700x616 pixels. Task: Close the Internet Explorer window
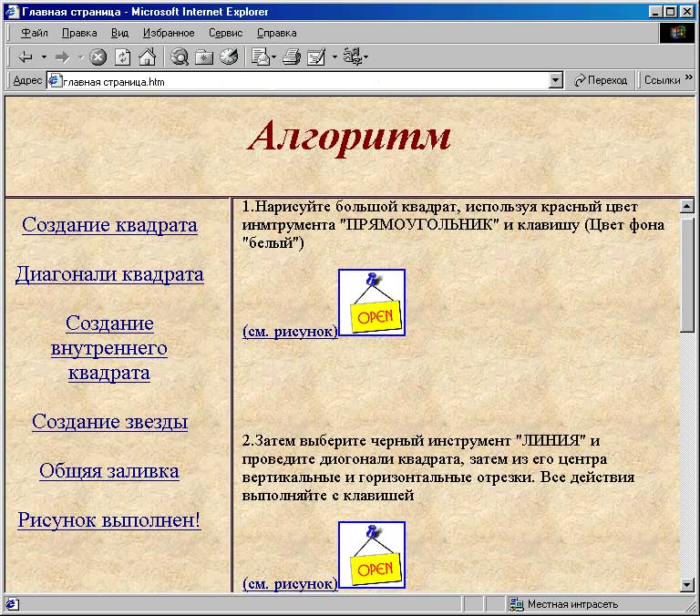[x=687, y=11]
